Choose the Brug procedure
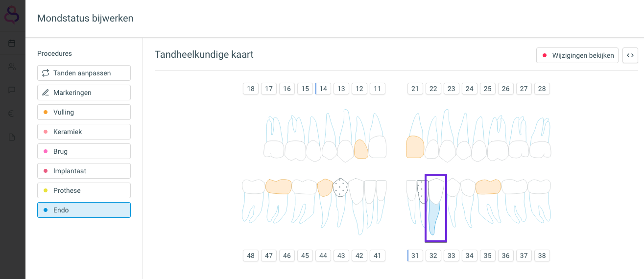The width and height of the screenshot is (644, 279). click(84, 151)
